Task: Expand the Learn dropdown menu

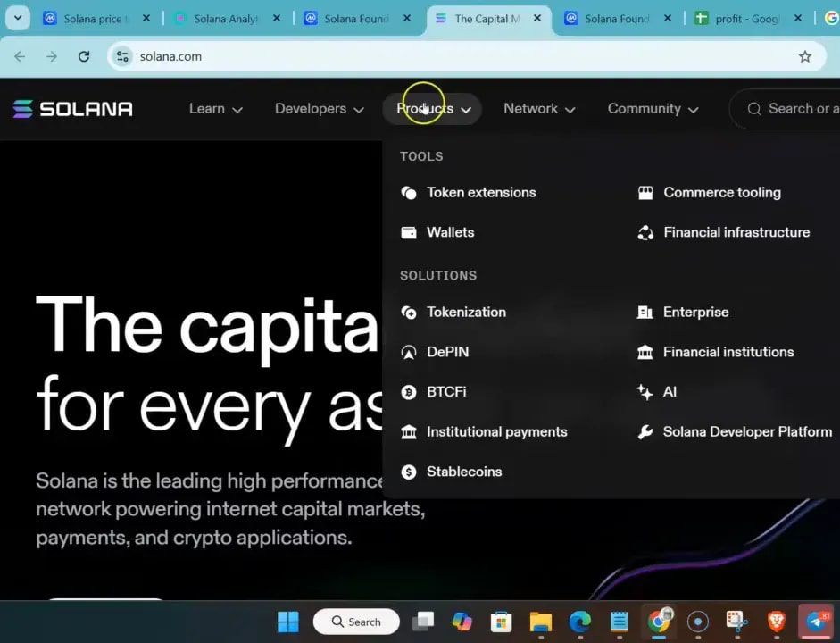Action: coord(215,109)
